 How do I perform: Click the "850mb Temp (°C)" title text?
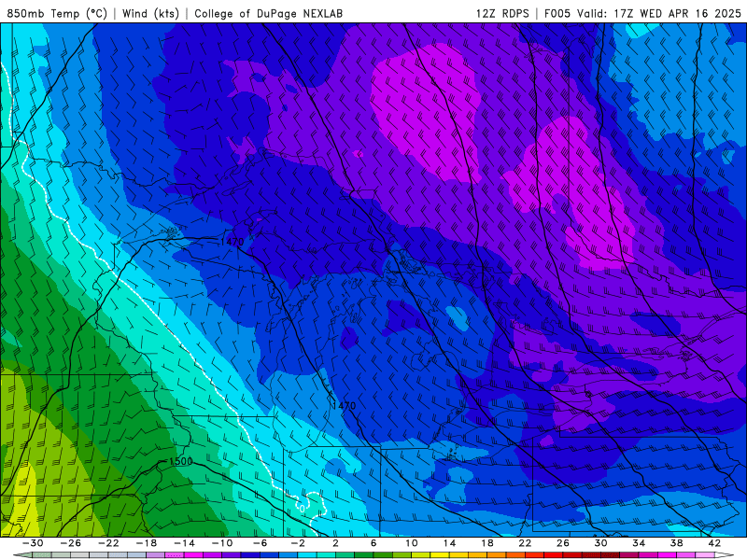tap(57, 13)
